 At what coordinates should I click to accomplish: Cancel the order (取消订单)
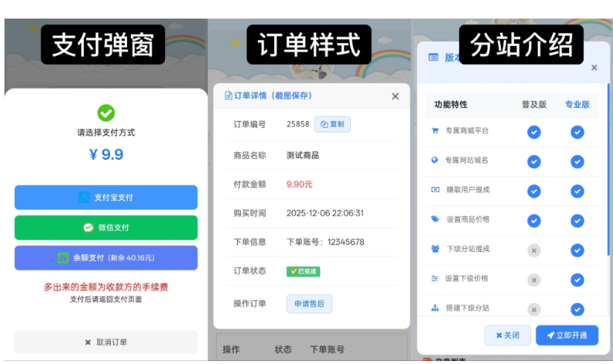[106, 342]
